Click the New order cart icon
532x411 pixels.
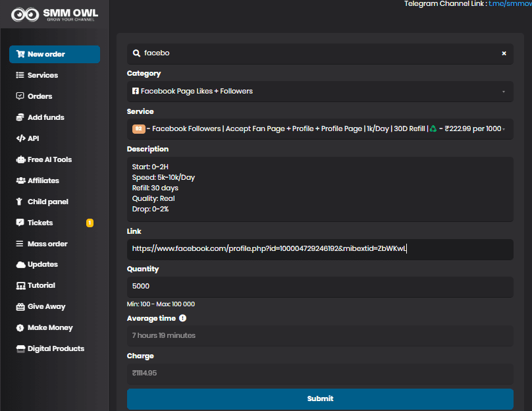click(20, 54)
